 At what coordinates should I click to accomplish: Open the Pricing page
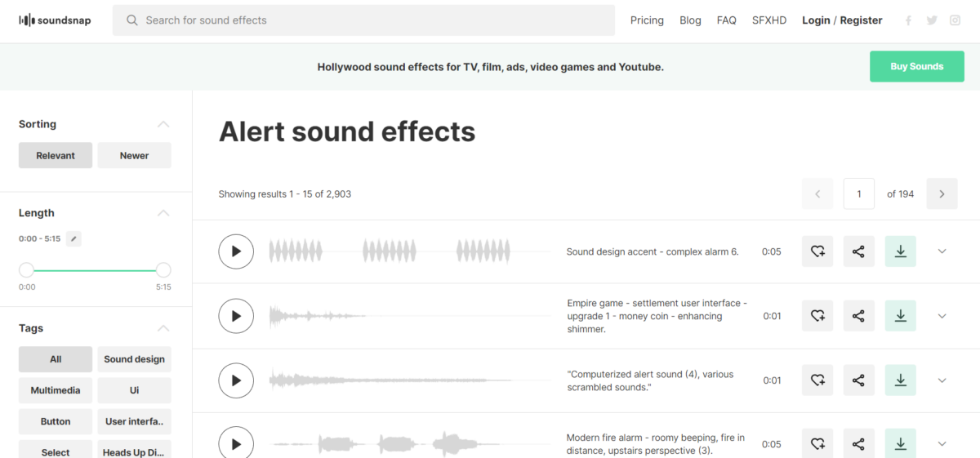[x=647, y=20]
